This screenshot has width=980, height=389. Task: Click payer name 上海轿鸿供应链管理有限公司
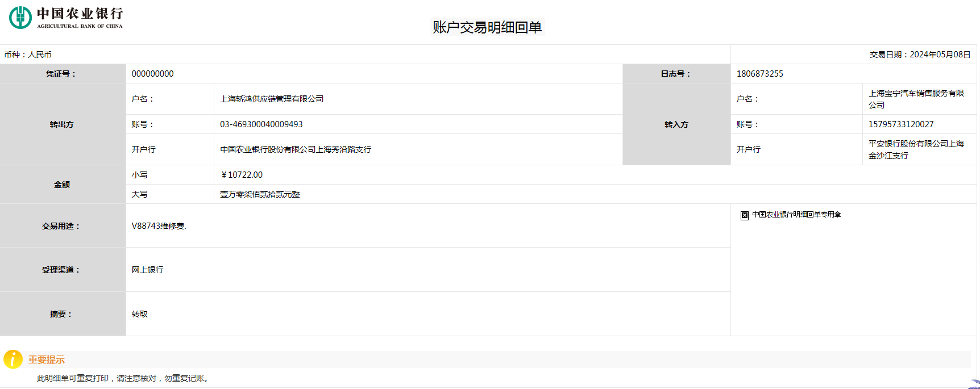272,99
